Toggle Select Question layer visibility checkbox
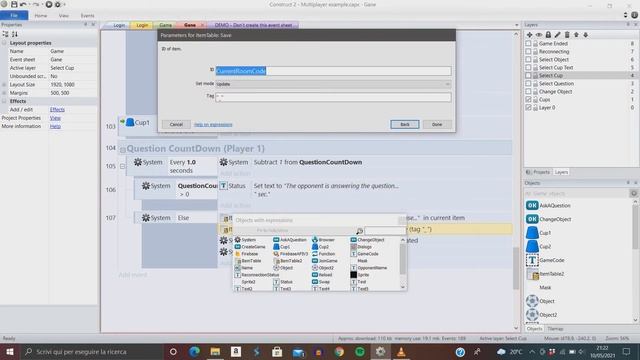The height and width of the screenshot is (360, 640). point(528,83)
